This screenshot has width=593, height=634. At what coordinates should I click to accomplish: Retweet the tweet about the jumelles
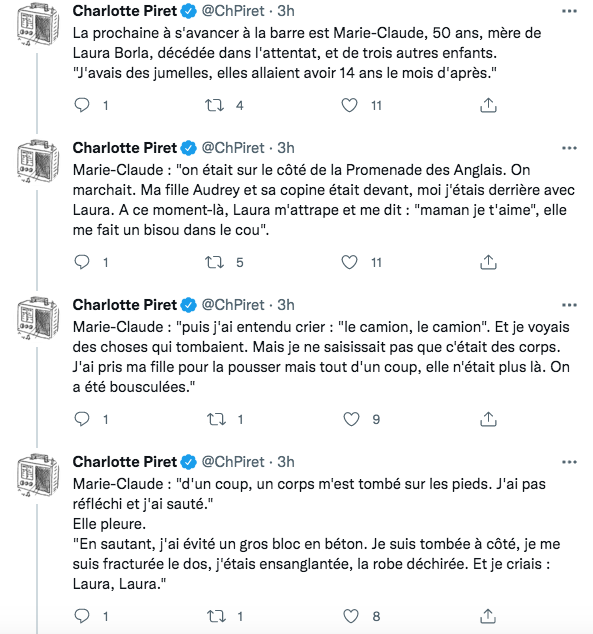tap(214, 106)
